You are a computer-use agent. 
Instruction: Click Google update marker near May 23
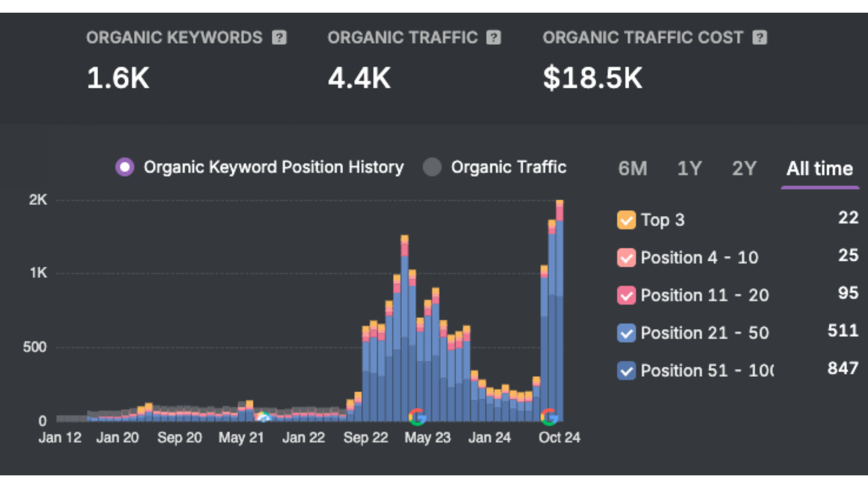pos(417,417)
